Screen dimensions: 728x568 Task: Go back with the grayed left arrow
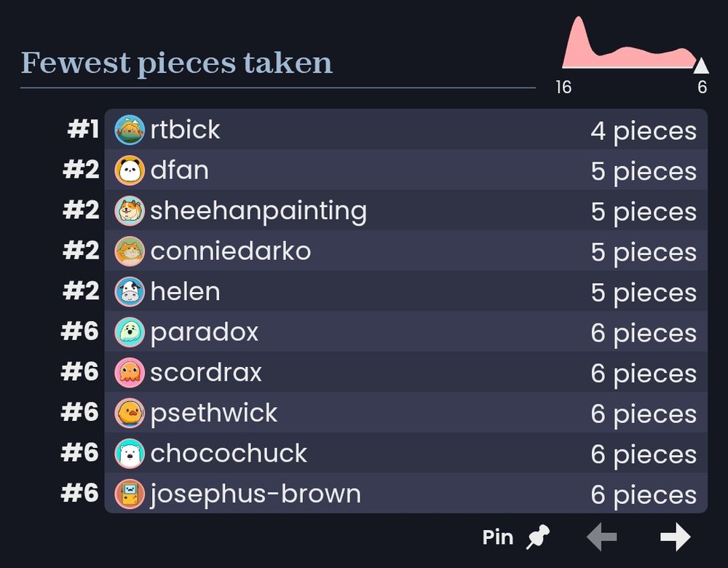pyautogui.click(x=602, y=537)
